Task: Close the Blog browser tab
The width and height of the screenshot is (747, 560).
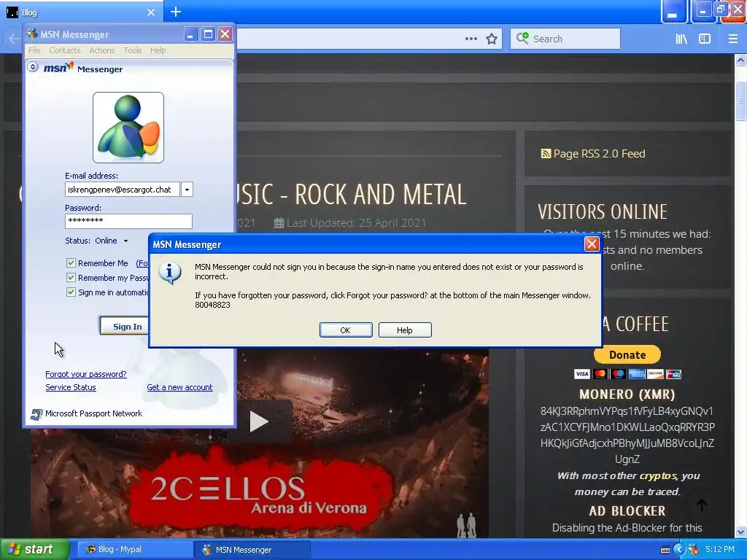Action: coord(151,12)
